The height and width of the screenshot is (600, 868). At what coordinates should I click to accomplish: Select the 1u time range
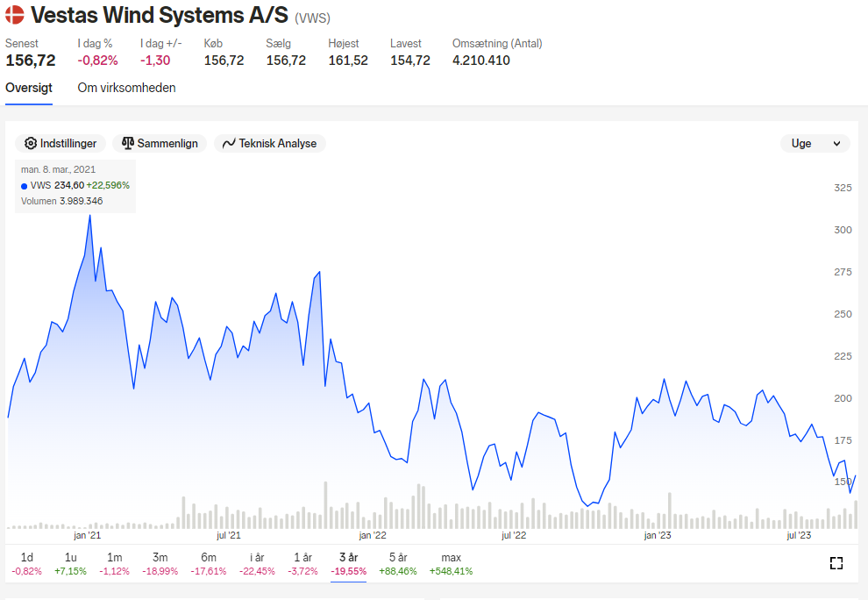tap(70, 564)
